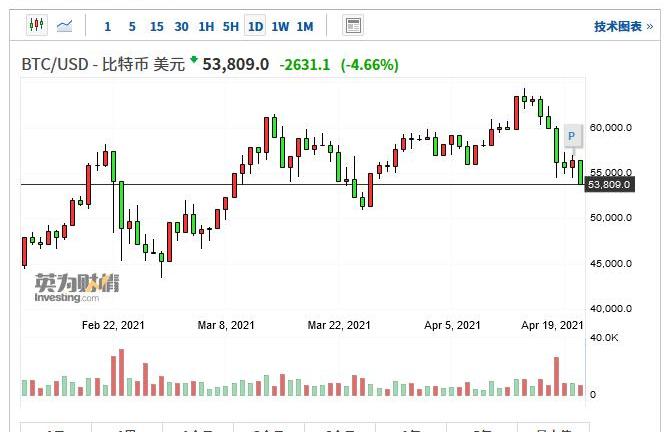This screenshot has width=665, height=432.
Task: Click the green down-arrow price indicator
Action: pos(193,61)
